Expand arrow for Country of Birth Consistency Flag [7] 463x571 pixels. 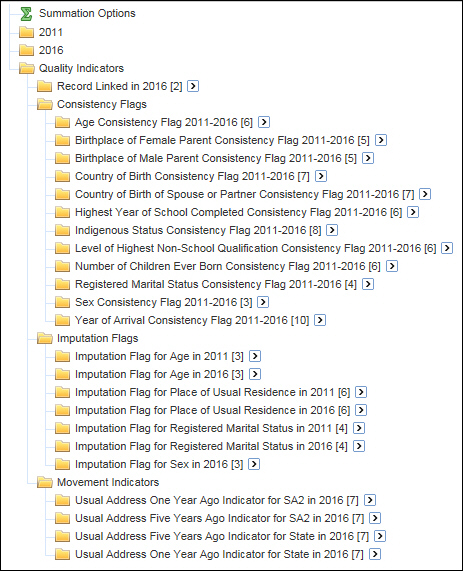pyautogui.click(x=321, y=176)
